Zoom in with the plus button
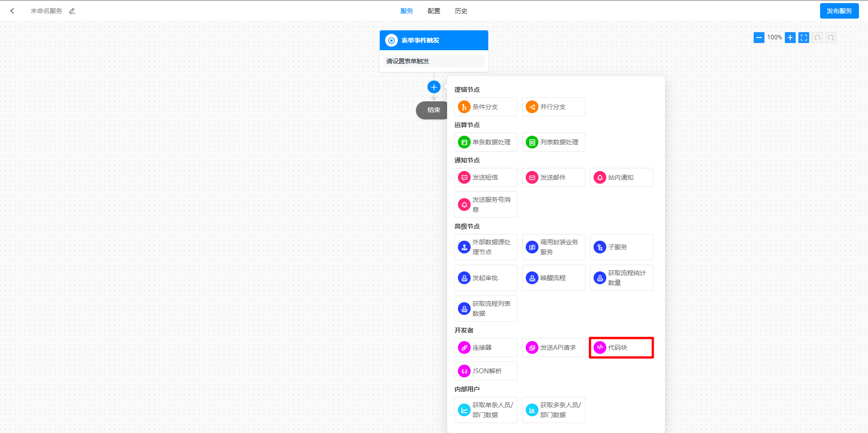 pyautogui.click(x=790, y=38)
